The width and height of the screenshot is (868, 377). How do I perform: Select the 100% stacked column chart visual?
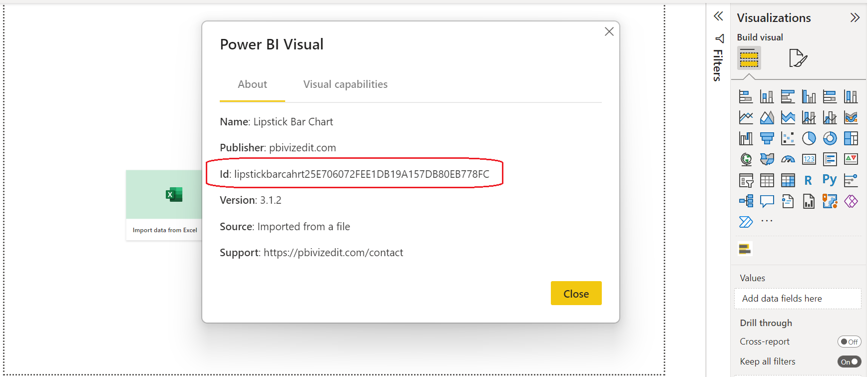pyautogui.click(x=851, y=96)
